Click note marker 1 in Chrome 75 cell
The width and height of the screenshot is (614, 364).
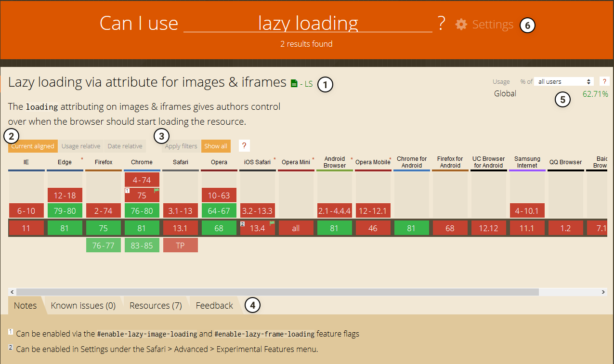(x=128, y=191)
